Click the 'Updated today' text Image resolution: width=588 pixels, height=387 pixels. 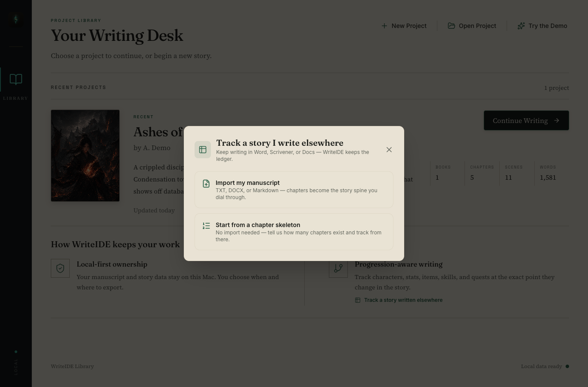(x=154, y=210)
